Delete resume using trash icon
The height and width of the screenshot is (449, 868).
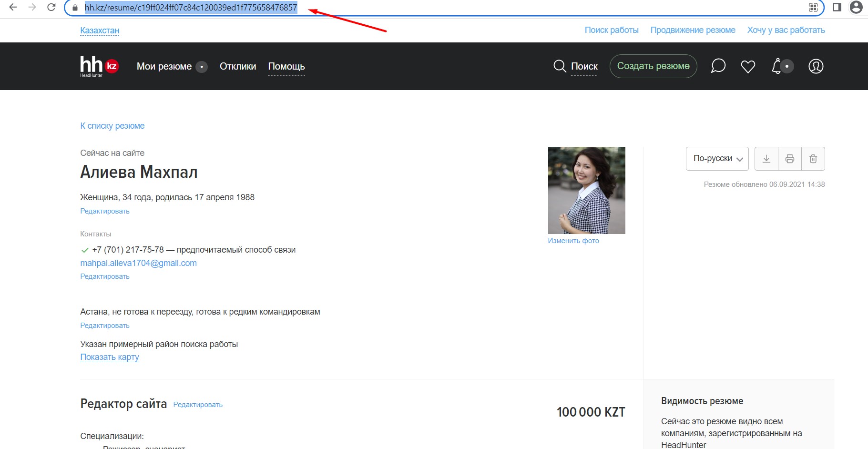[813, 159]
